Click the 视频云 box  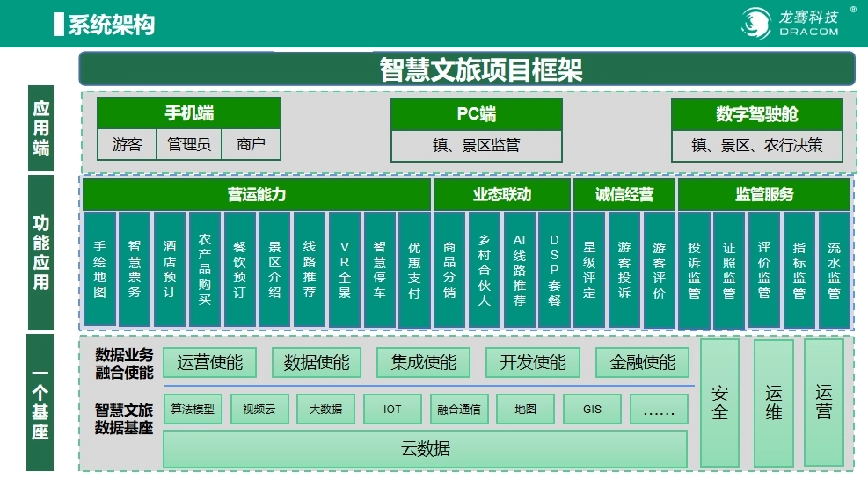pos(259,410)
